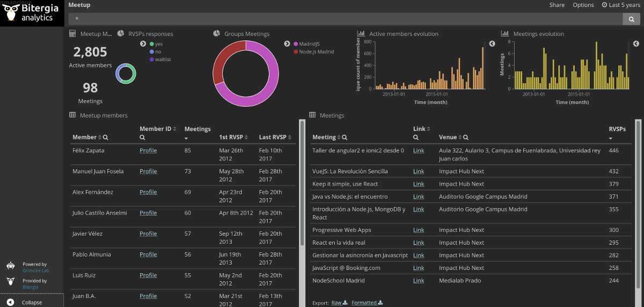Click the Raw export download icon
Image resolution: width=644 pixels, height=307 pixels.
[x=345, y=303]
